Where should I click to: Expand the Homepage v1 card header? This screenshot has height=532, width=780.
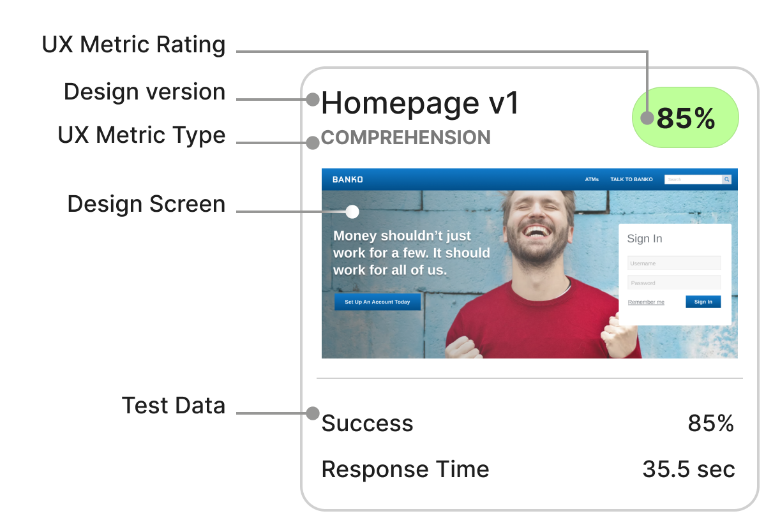tap(421, 103)
